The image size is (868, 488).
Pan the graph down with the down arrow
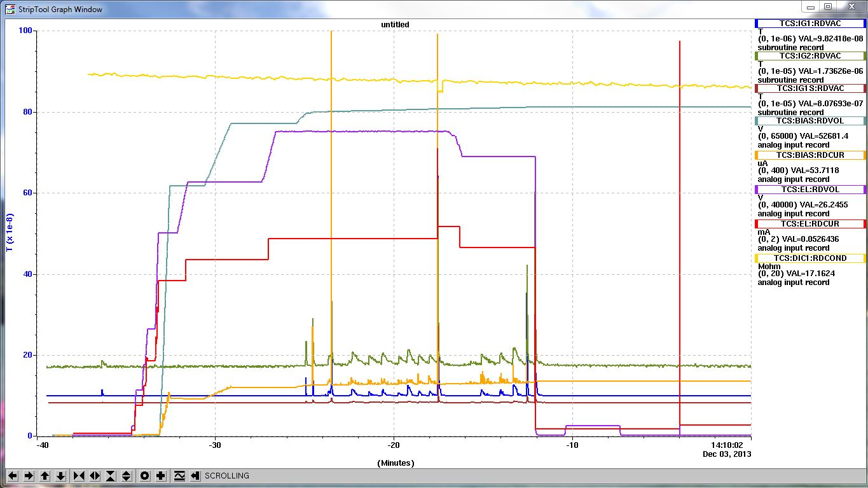(x=60, y=476)
